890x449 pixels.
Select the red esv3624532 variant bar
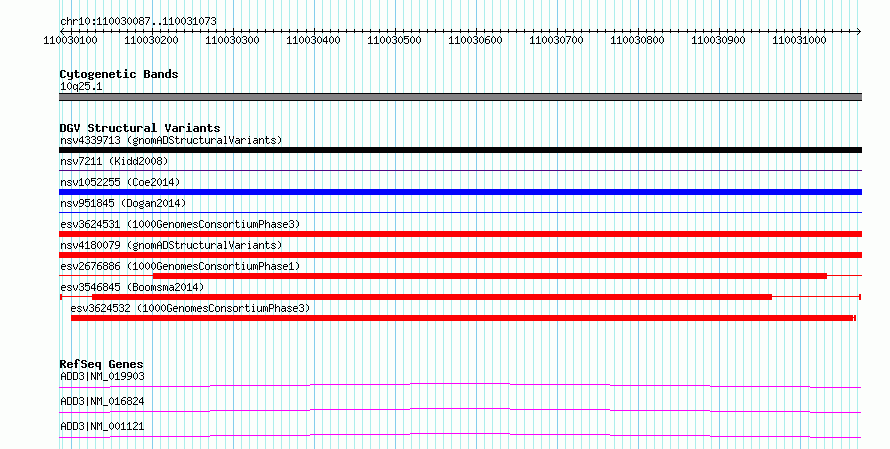click(463, 318)
